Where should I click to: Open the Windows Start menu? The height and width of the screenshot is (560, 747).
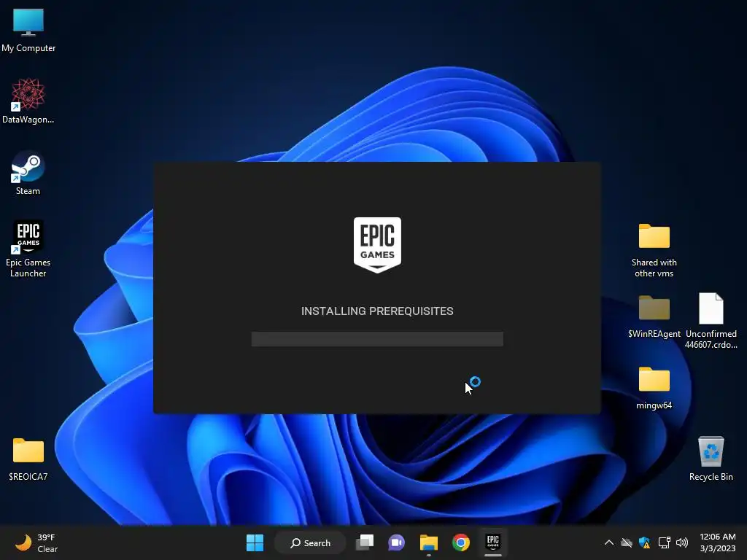[255, 542]
